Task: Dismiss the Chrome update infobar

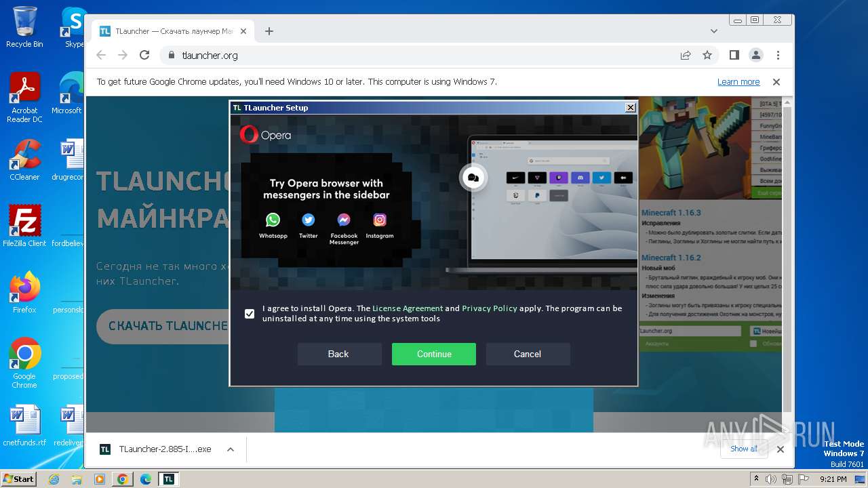Action: pos(776,82)
